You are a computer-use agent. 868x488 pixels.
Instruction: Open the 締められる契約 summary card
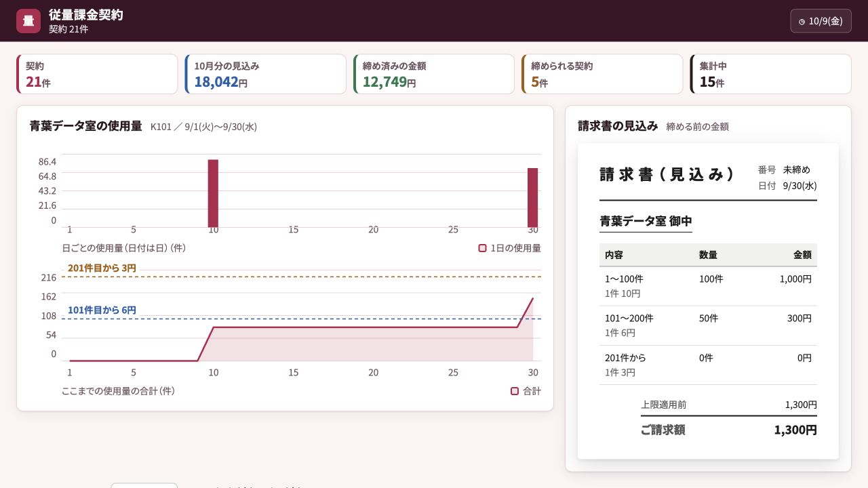coord(602,74)
